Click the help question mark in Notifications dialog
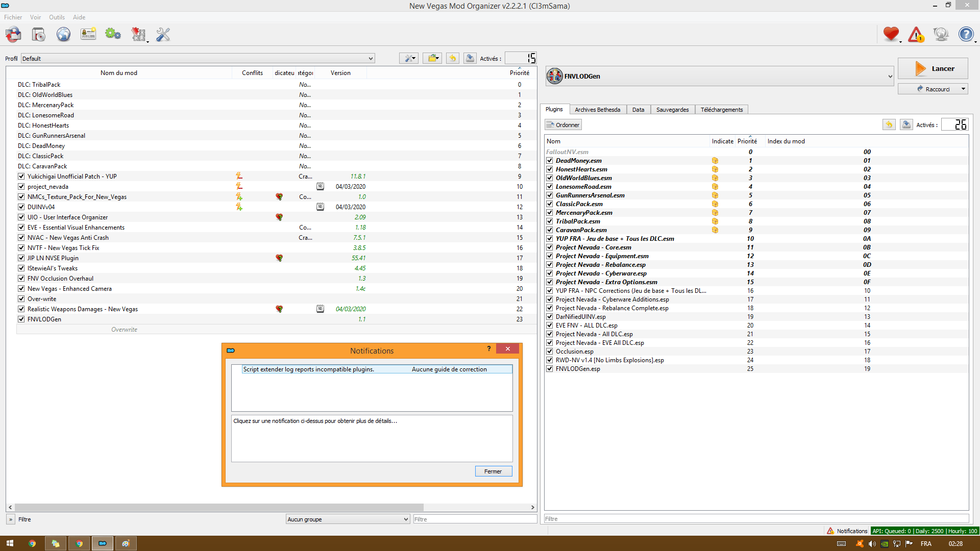980x551 pixels. pos(489,348)
